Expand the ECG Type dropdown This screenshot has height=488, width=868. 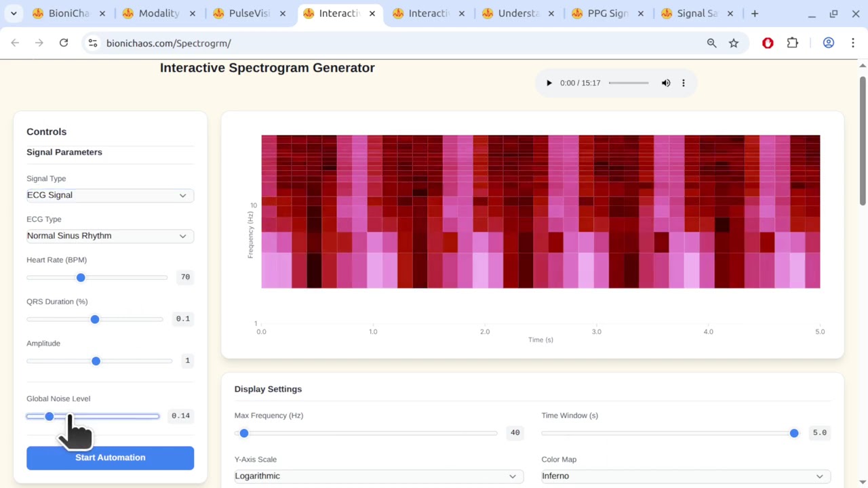[110, 236]
